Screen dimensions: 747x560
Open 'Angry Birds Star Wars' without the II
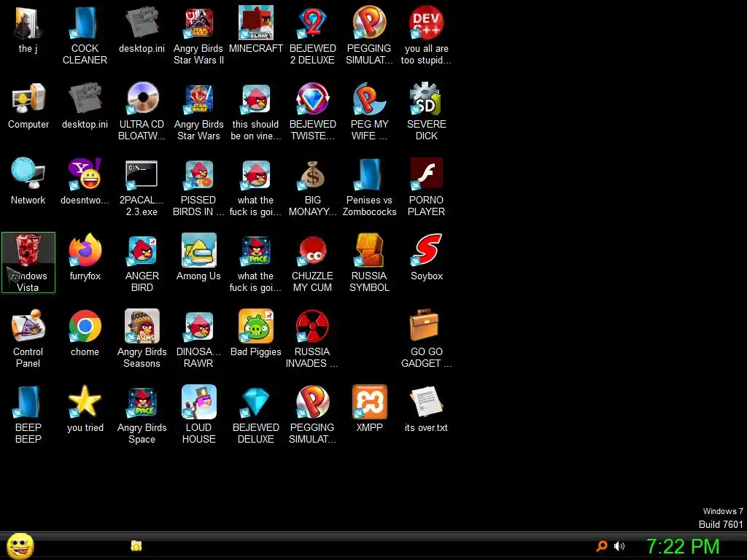click(198, 112)
